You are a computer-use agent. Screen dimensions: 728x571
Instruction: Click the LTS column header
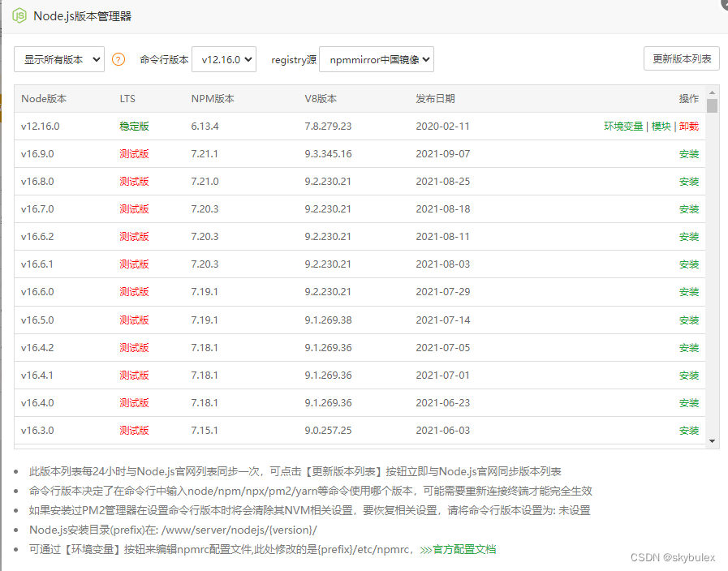[x=127, y=99]
